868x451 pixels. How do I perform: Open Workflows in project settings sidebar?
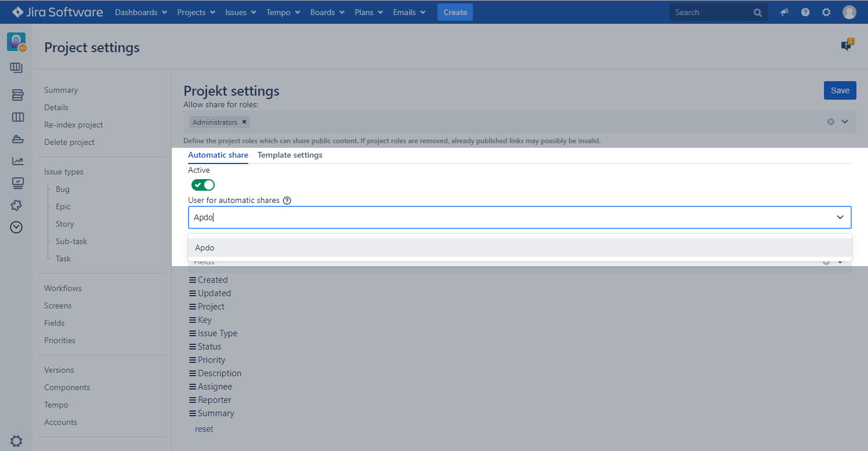[x=63, y=288]
